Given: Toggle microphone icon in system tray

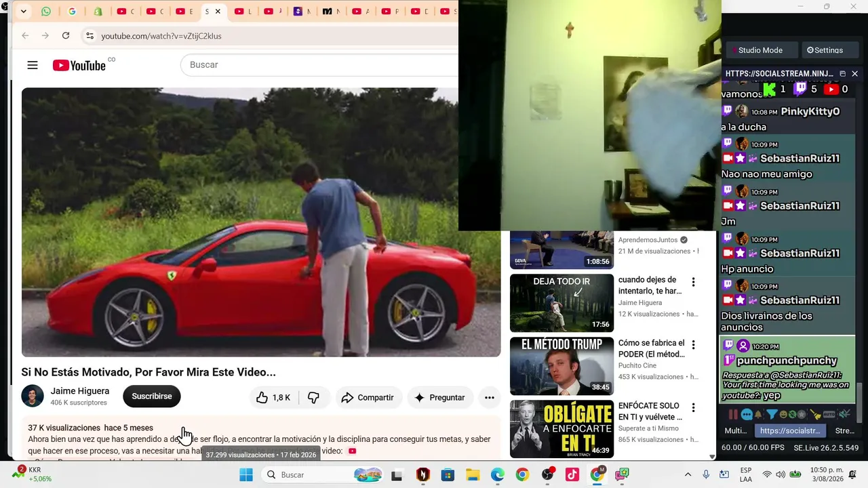Looking at the screenshot, I should [x=706, y=474].
